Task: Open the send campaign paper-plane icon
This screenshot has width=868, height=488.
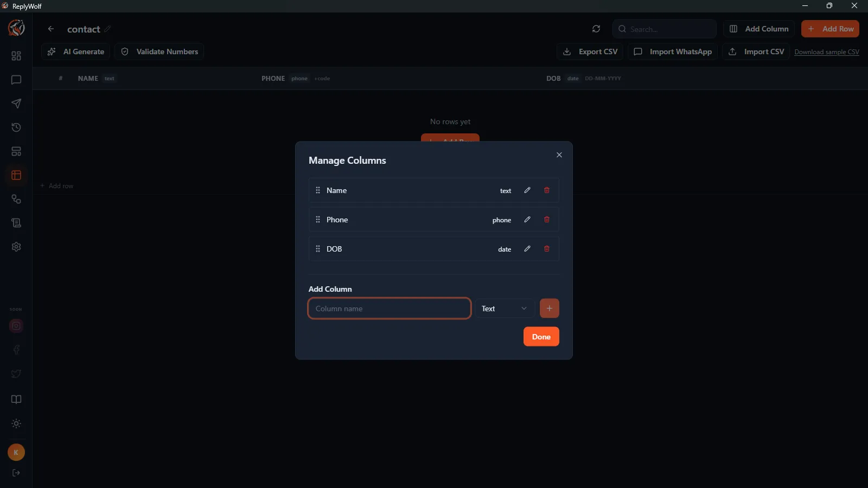Action: (x=16, y=104)
